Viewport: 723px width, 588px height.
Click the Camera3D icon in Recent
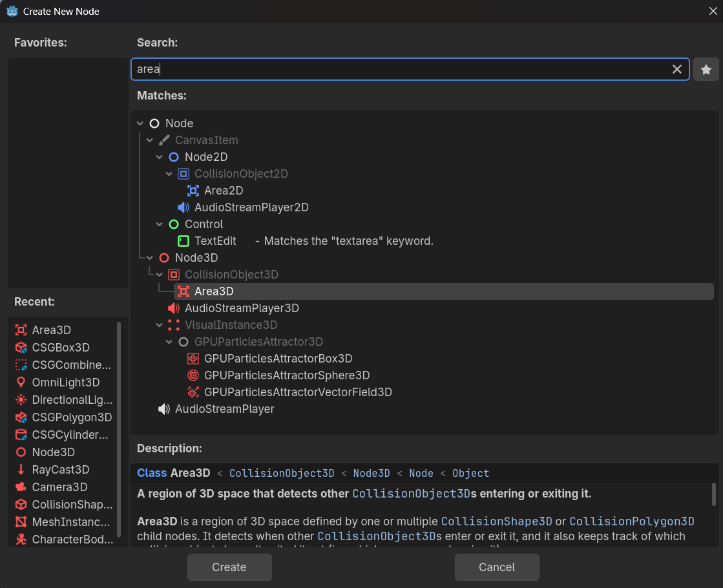21,487
